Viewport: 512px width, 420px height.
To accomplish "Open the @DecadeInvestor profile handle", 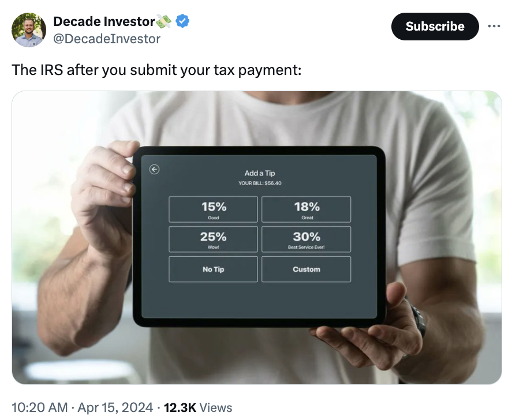I will pyautogui.click(x=106, y=39).
